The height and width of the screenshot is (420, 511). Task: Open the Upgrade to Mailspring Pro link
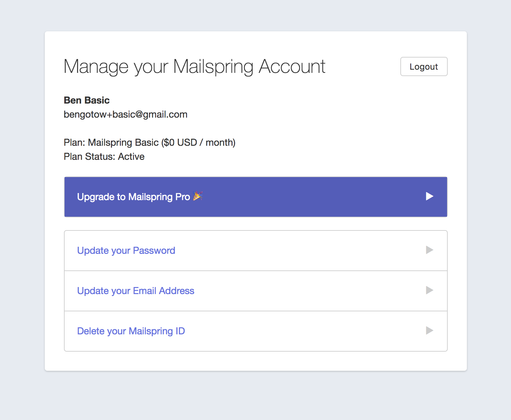[x=133, y=197]
